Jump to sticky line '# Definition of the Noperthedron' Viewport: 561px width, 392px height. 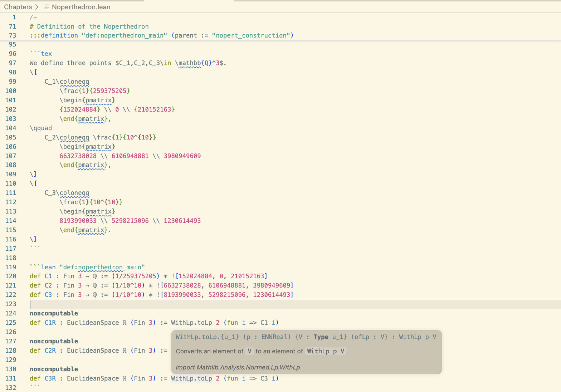click(89, 26)
